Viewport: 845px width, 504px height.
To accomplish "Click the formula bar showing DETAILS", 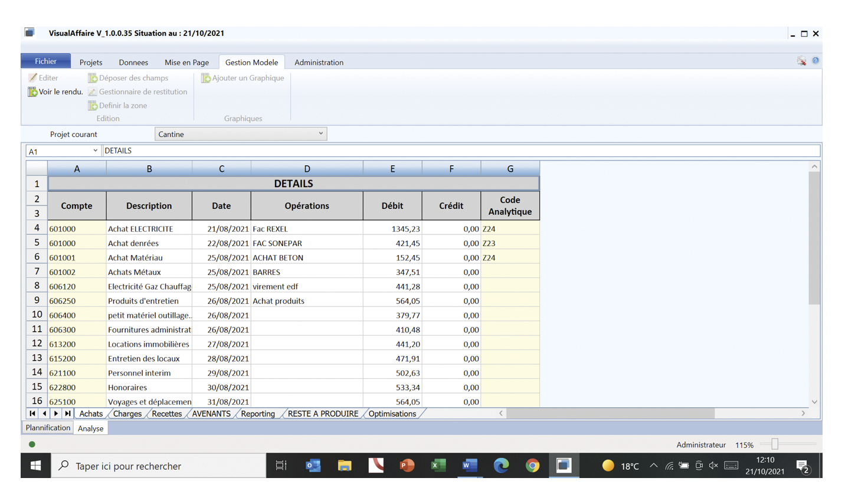I will pyautogui.click(x=461, y=150).
